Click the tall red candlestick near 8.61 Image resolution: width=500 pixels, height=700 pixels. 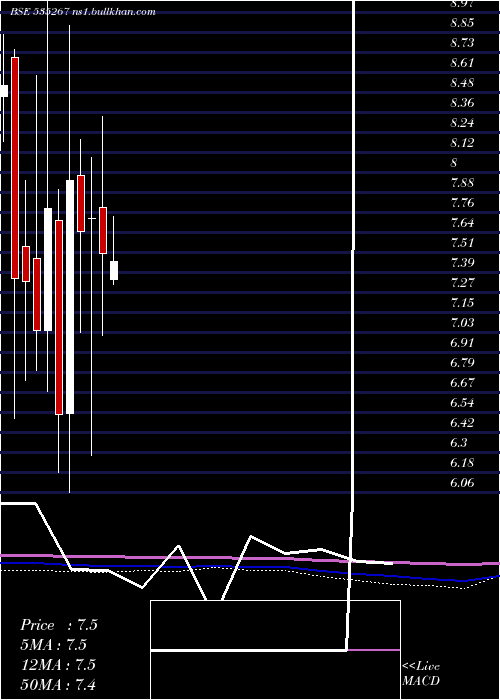[15, 168]
